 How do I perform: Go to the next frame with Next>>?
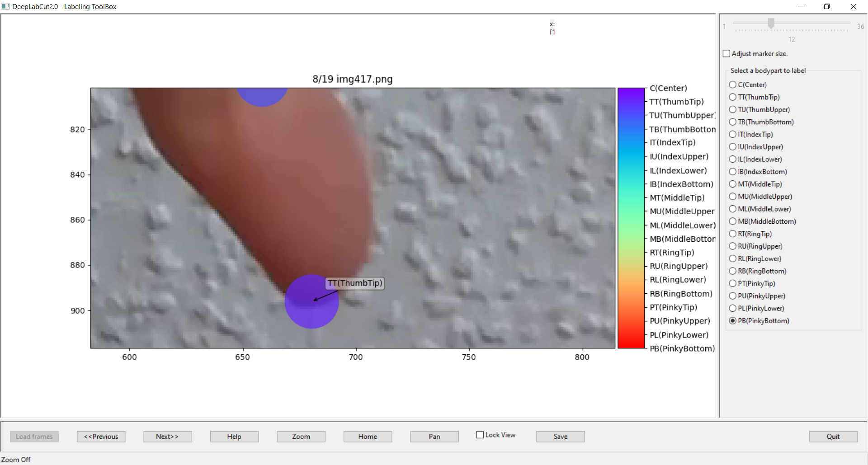(167, 437)
